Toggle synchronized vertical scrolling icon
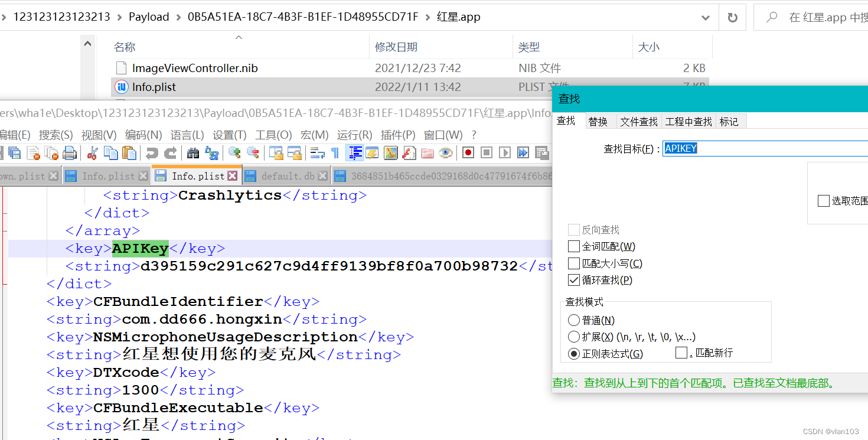This screenshot has width=868, height=440. pos(276,153)
